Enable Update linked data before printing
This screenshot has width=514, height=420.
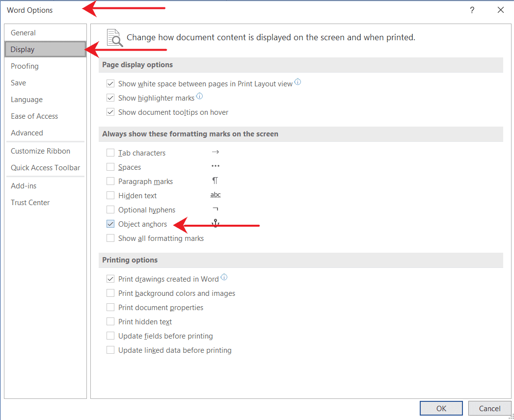click(x=110, y=350)
